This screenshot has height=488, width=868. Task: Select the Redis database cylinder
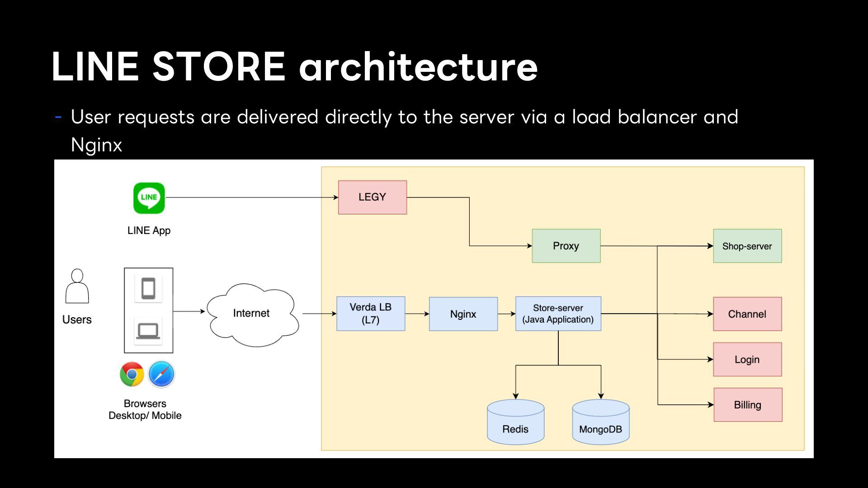tap(515, 422)
